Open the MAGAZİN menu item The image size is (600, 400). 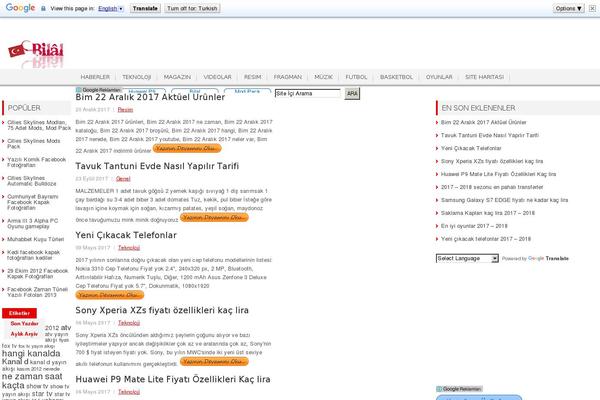tap(177, 77)
